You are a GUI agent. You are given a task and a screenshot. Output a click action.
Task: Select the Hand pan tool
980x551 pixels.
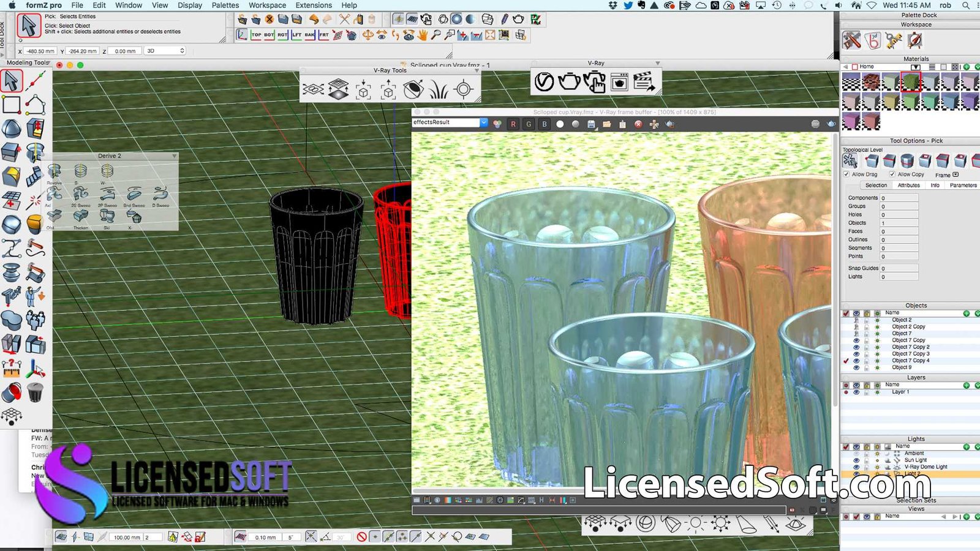pyautogui.click(x=423, y=36)
